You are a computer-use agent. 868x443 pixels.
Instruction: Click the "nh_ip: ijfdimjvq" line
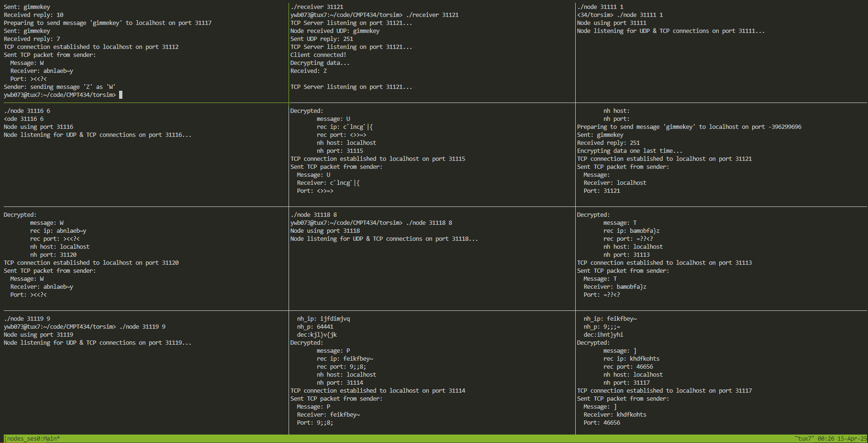coord(323,319)
